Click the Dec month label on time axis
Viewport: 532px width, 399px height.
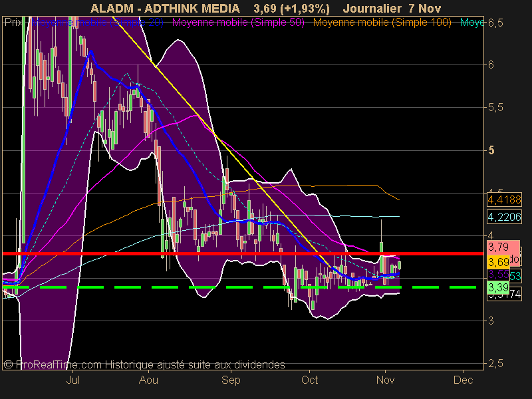coord(464,380)
